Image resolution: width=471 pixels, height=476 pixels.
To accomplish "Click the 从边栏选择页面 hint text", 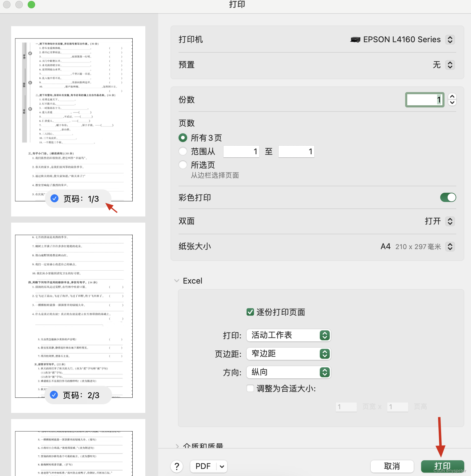I will [215, 175].
